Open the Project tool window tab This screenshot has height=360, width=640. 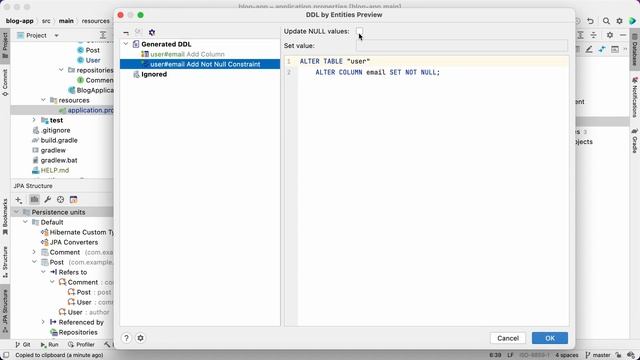5,45
